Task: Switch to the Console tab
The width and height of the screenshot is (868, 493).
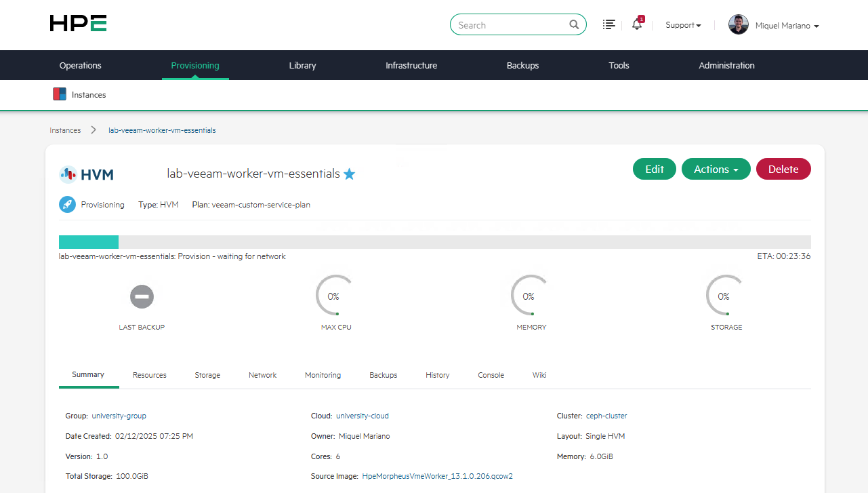Action: 491,375
